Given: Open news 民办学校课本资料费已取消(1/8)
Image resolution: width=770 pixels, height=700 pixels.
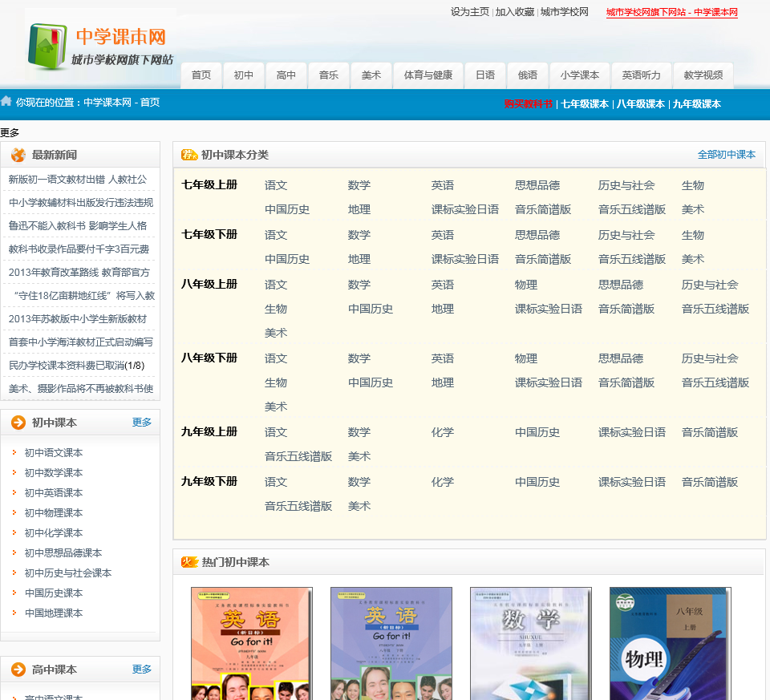Looking at the screenshot, I should [77, 366].
